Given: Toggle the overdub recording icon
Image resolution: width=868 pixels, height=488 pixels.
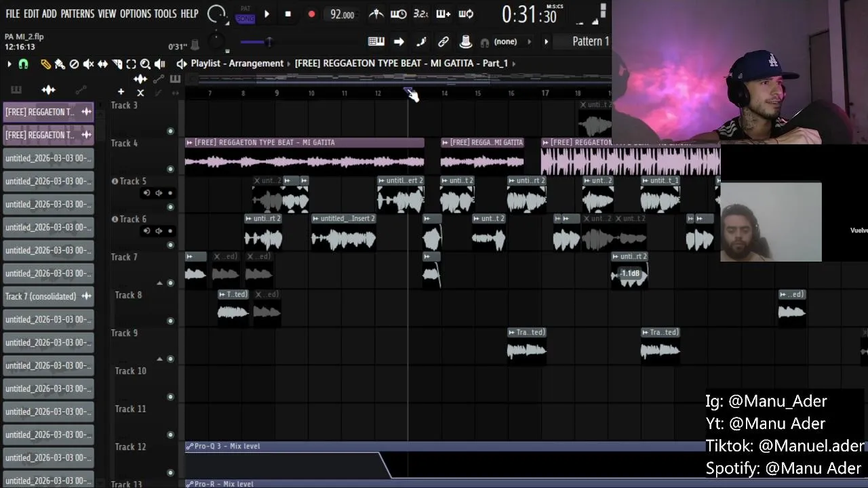Looking at the screenshot, I should coord(443,14).
